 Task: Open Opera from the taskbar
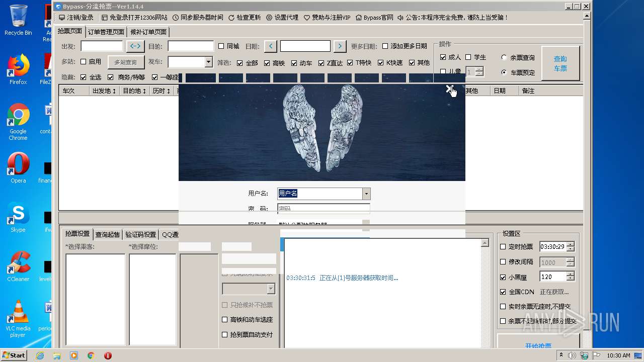click(108, 355)
